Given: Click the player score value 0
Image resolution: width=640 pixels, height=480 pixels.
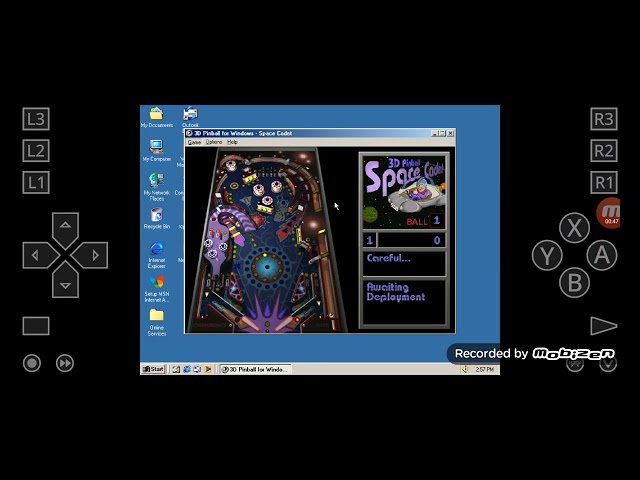Looking at the screenshot, I should [x=437, y=240].
